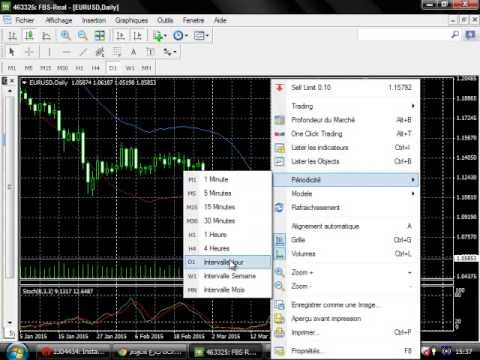
Task: Select the vertical line drawing tool
Action: (x=49, y=52)
